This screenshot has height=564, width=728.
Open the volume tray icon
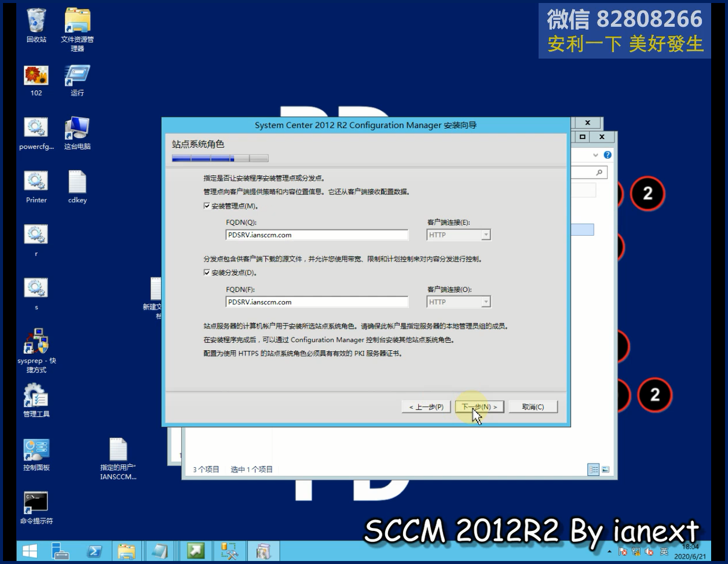[x=650, y=551]
